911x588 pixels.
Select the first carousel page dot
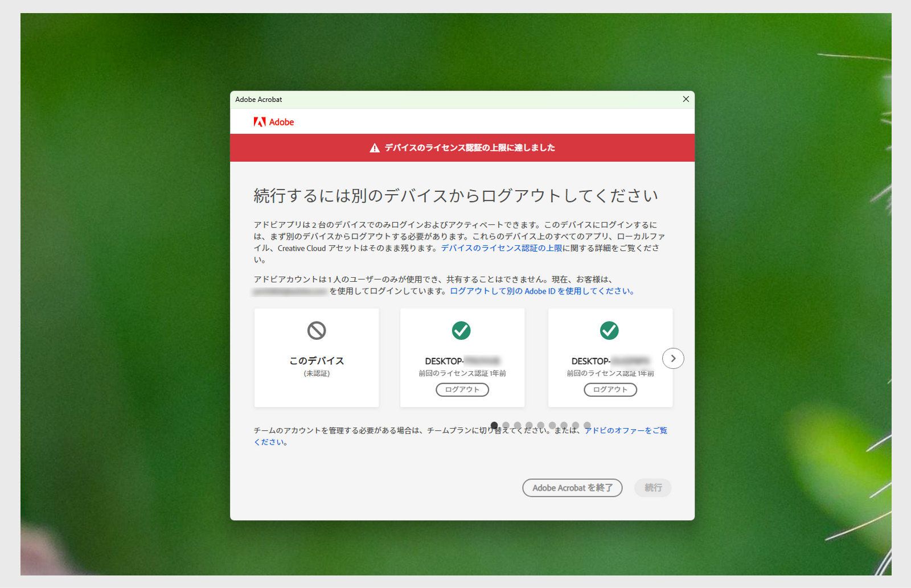494,425
